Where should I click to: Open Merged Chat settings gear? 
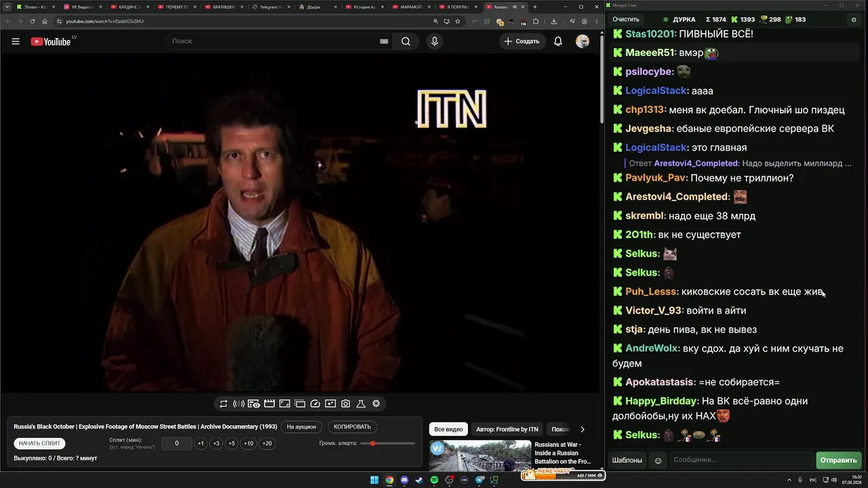854,20
